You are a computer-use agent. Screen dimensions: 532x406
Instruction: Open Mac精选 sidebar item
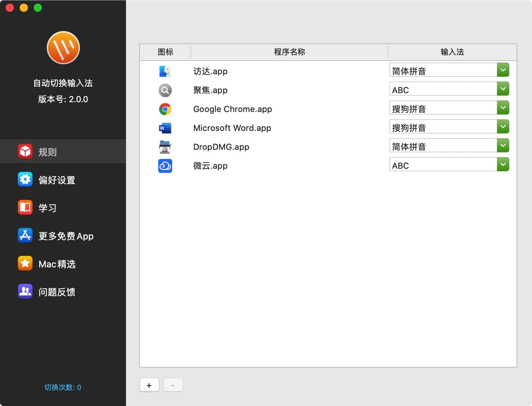click(63, 263)
